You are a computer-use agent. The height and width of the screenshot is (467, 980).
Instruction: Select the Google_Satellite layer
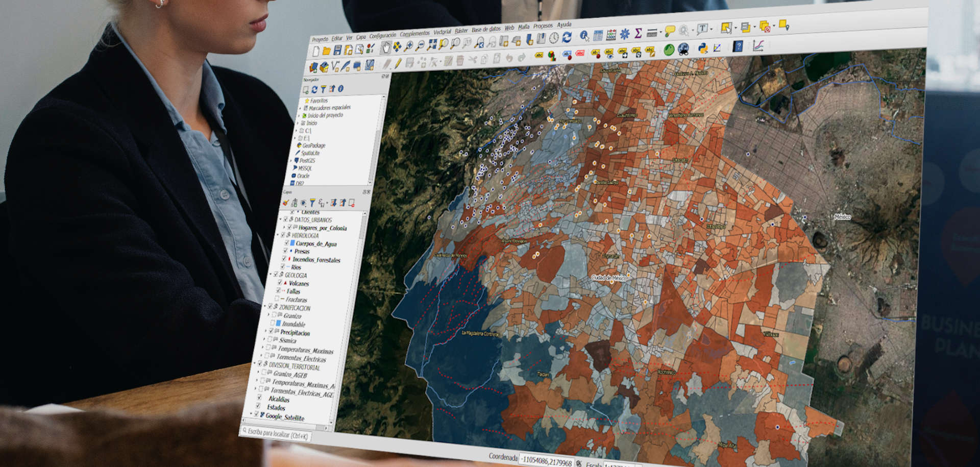[284, 417]
